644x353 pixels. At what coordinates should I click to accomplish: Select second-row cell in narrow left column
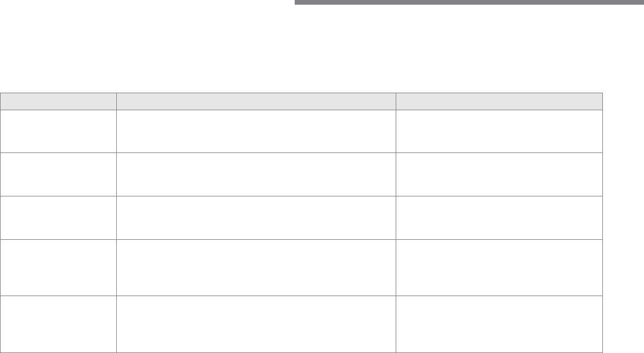coord(58,175)
